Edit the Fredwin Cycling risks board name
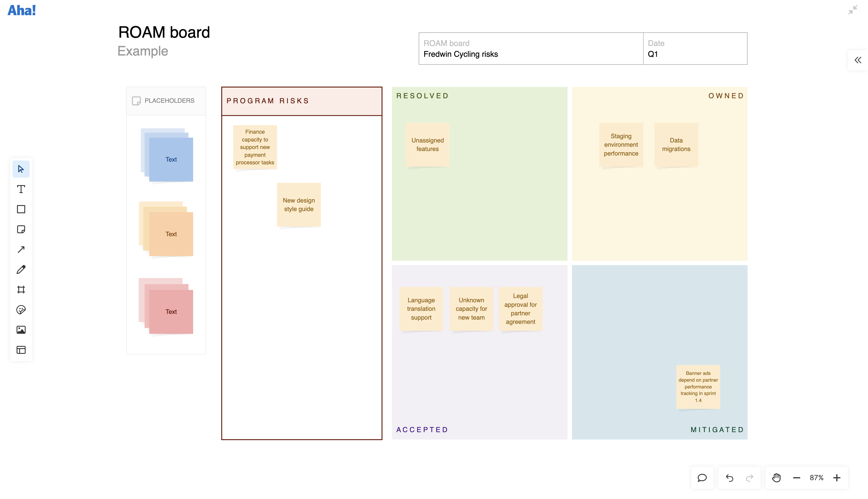Viewport: 868px width, 499px height. [x=461, y=54]
